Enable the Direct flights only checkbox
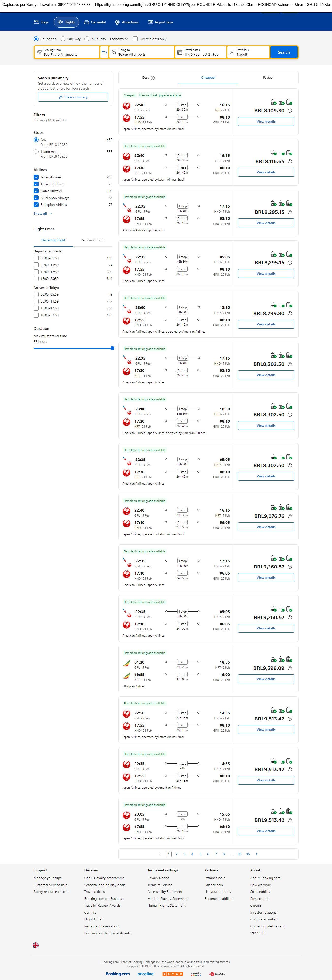Viewport: 332px width, 980px height. (x=135, y=39)
